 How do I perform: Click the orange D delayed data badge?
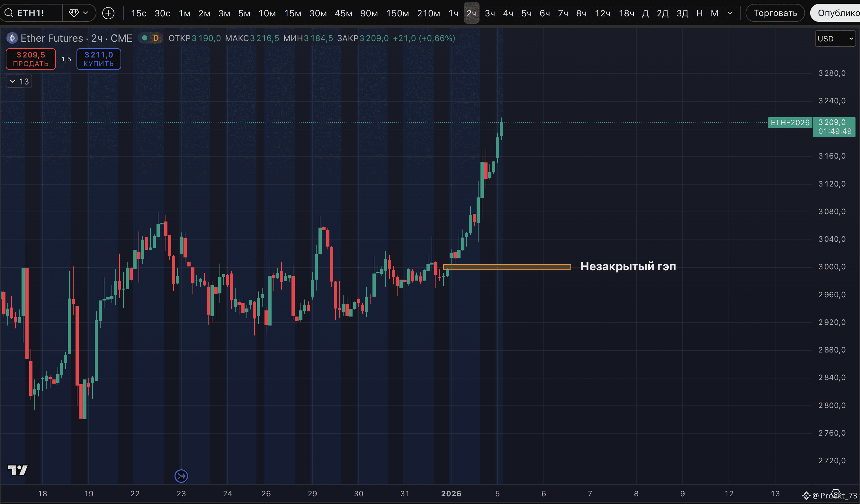(156, 38)
